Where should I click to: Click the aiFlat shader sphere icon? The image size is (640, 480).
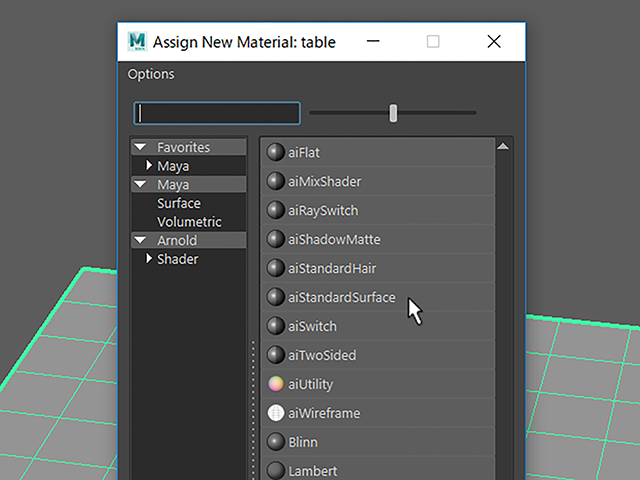point(276,152)
